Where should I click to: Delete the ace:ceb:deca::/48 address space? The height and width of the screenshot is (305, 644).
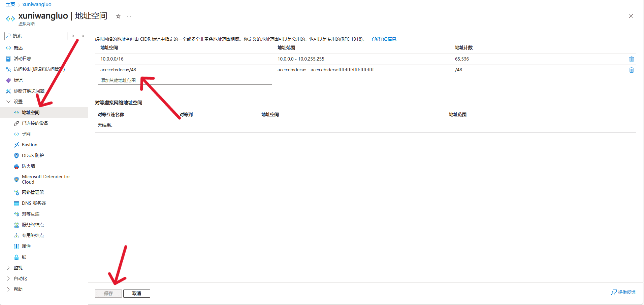click(631, 70)
